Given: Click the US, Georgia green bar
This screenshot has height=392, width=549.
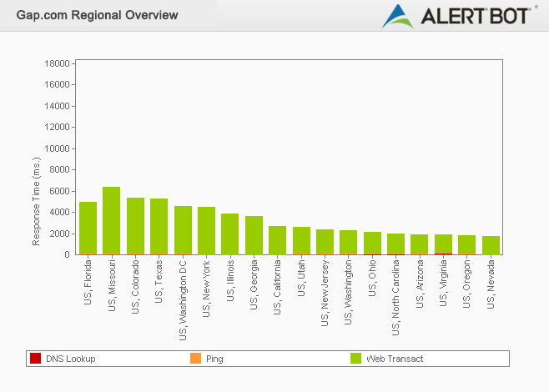Looking at the screenshot, I should (x=254, y=235).
